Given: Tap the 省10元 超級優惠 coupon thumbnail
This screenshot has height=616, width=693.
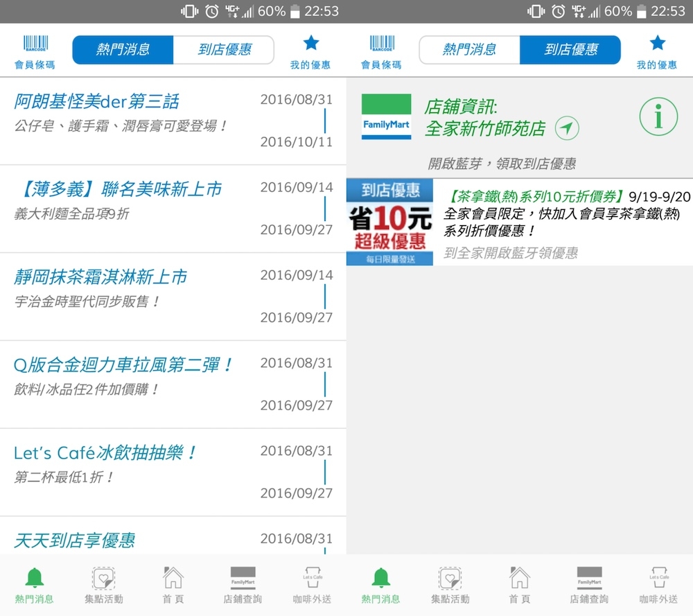Looking at the screenshot, I should (x=389, y=222).
